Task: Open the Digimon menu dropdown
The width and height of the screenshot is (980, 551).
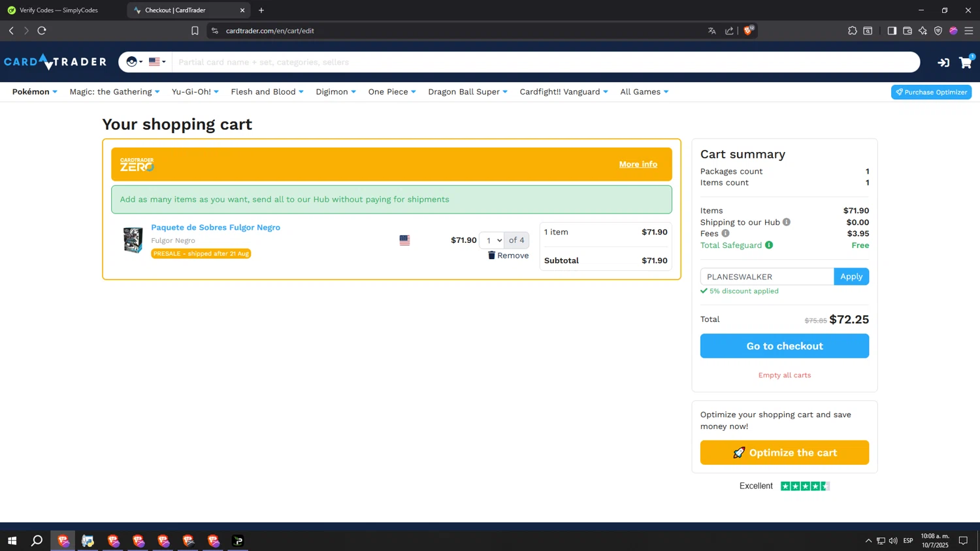Action: [336, 92]
